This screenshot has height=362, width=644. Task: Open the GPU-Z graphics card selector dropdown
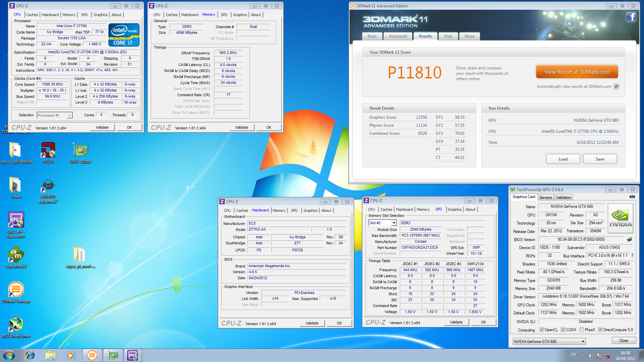(x=549, y=342)
